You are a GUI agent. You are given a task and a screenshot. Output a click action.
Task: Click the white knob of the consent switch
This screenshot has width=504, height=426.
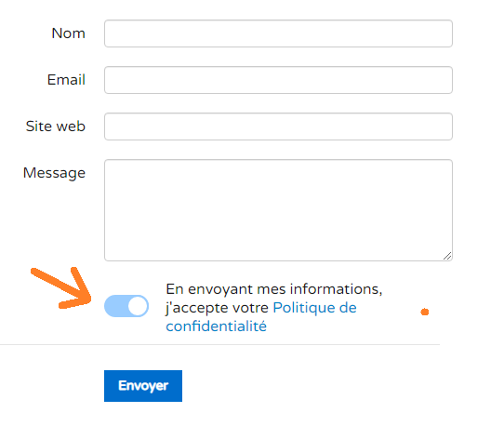tap(138, 306)
